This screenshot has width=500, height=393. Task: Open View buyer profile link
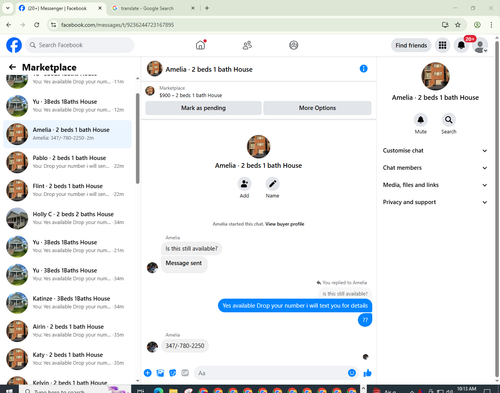285,224
